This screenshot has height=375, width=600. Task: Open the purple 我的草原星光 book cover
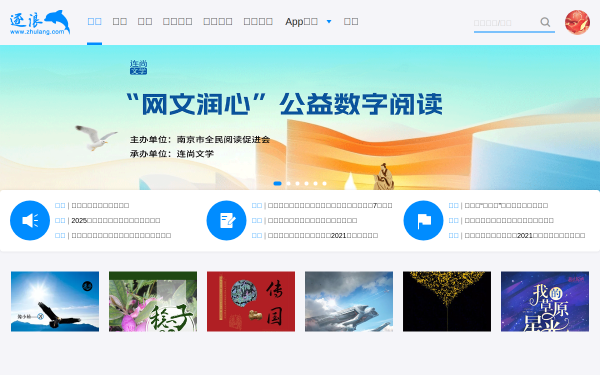545,302
